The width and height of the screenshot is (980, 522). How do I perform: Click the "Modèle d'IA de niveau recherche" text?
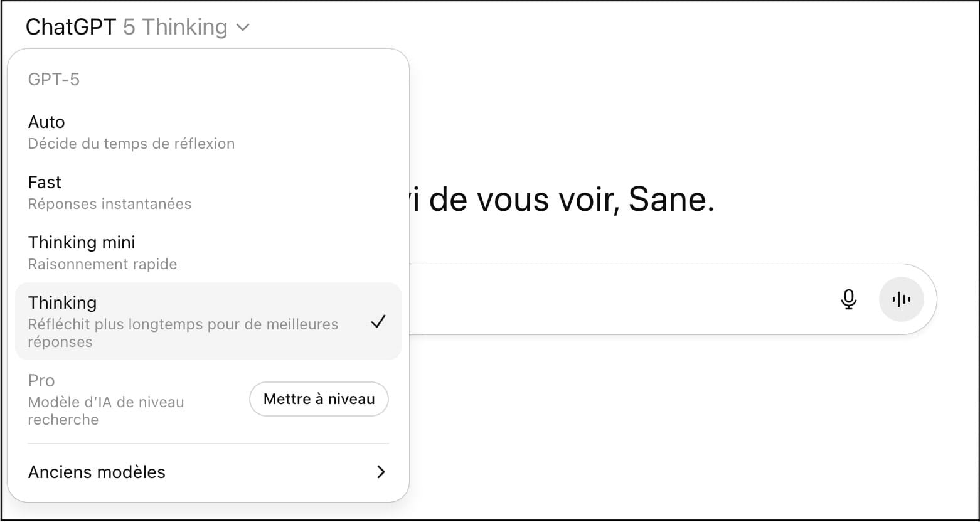pyautogui.click(x=106, y=411)
